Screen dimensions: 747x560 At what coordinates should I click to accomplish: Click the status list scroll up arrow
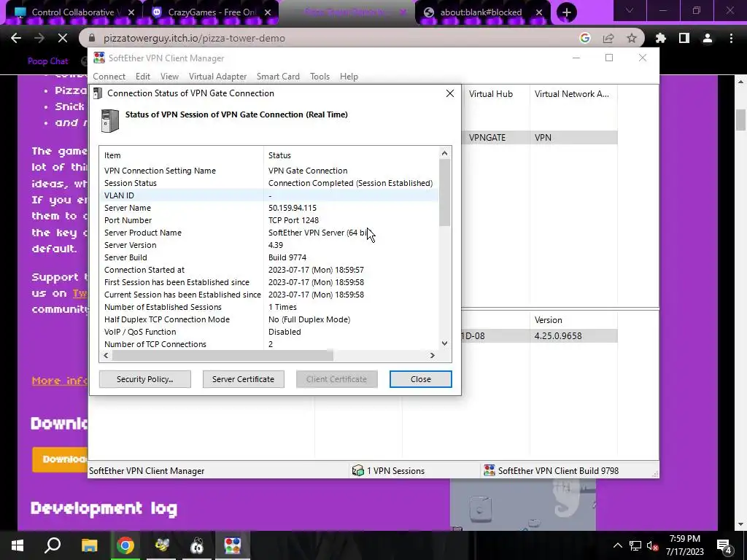[444, 153]
